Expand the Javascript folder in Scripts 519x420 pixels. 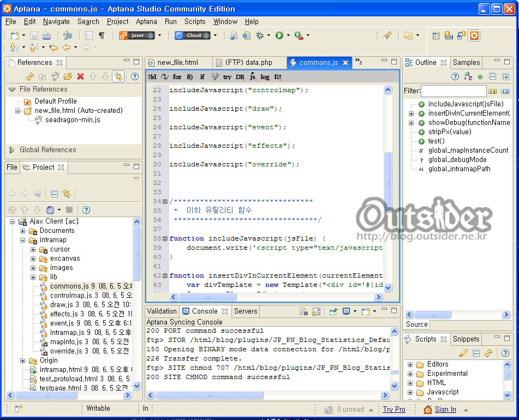(x=410, y=393)
